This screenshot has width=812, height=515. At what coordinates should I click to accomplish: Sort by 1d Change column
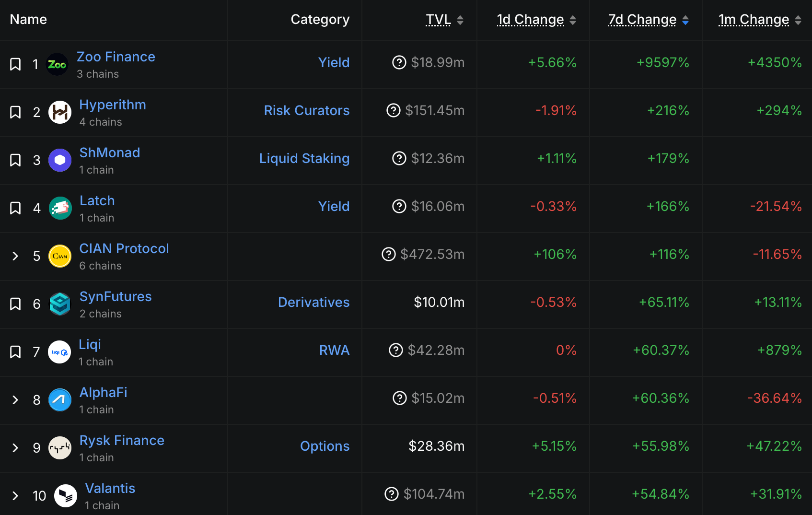point(537,20)
